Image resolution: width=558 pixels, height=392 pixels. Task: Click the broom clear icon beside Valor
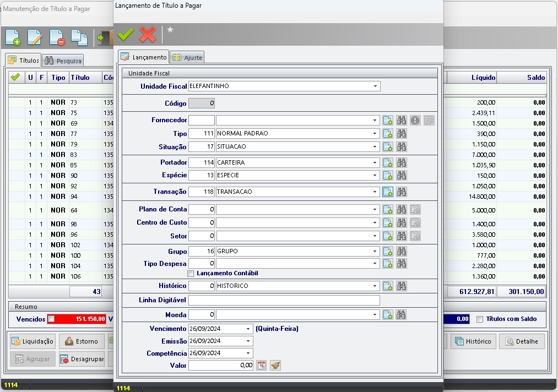(275, 365)
